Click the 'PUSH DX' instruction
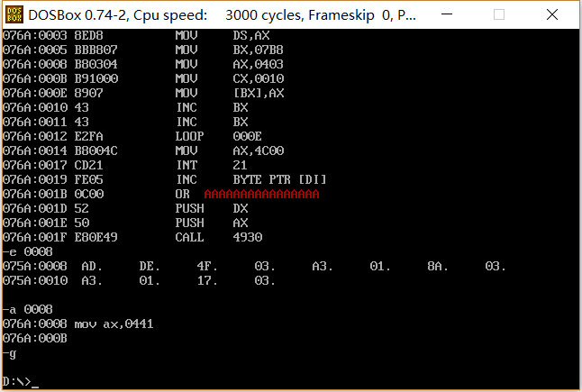Viewport: 582px width, 392px height. (x=212, y=209)
